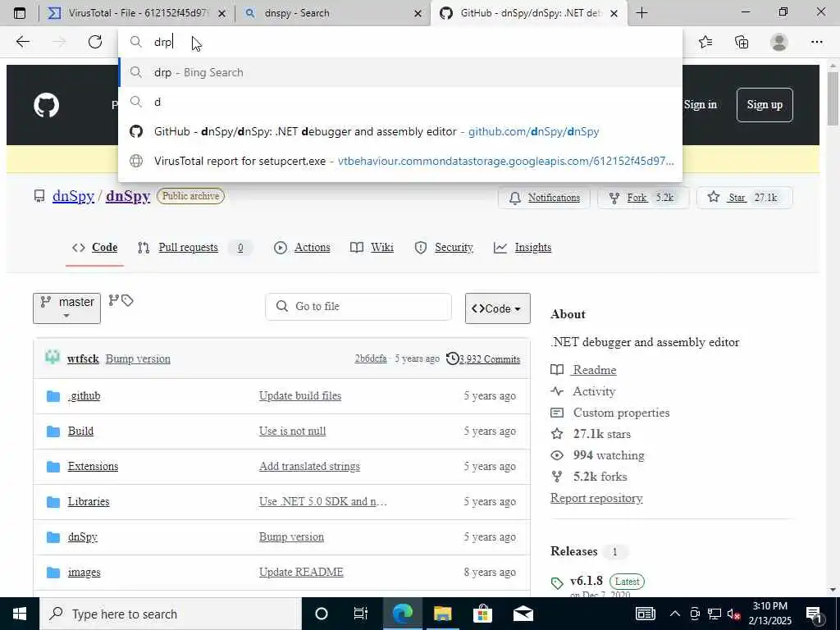Open the 'Add translated strings' commit link

[x=309, y=467]
